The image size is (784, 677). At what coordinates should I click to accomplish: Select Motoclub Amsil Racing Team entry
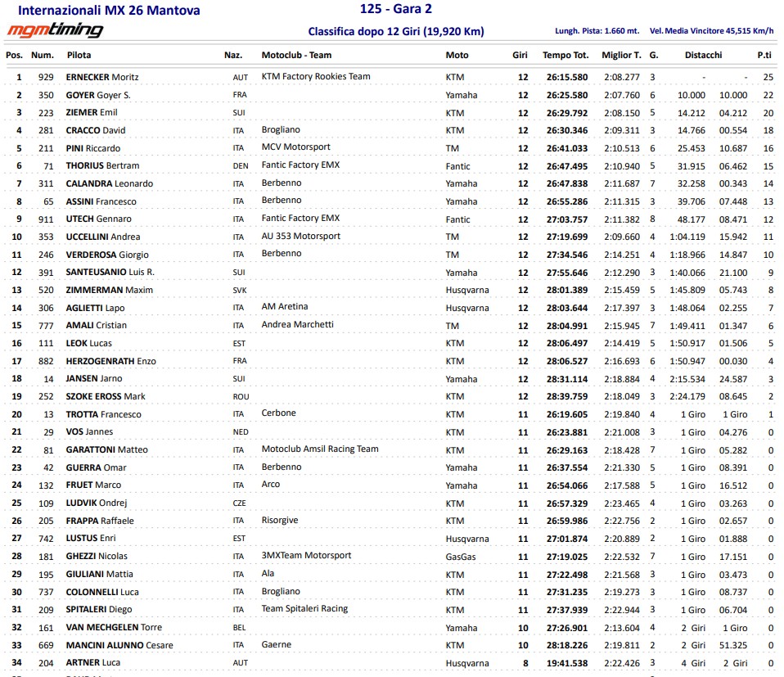coord(320,449)
